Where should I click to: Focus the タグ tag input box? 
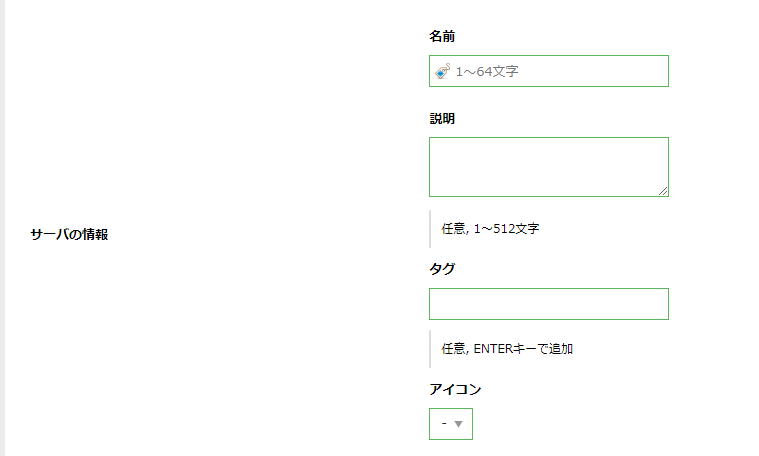pos(549,304)
